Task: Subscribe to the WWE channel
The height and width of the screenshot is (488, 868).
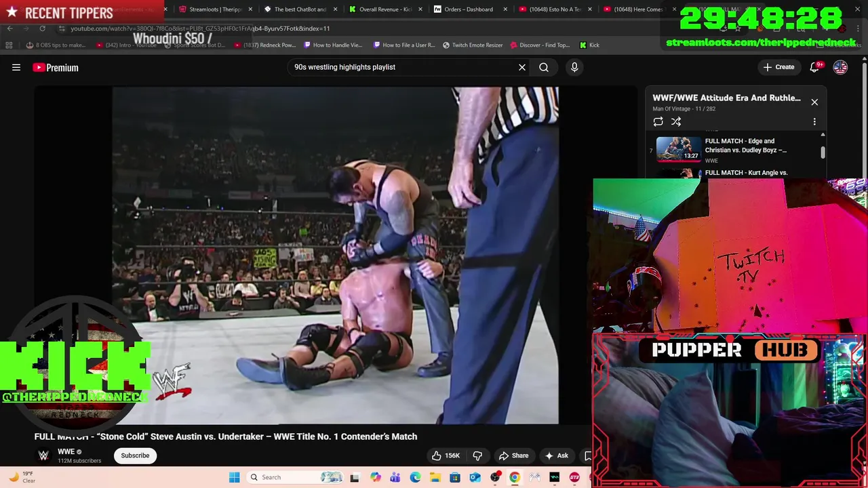Action: [135, 455]
